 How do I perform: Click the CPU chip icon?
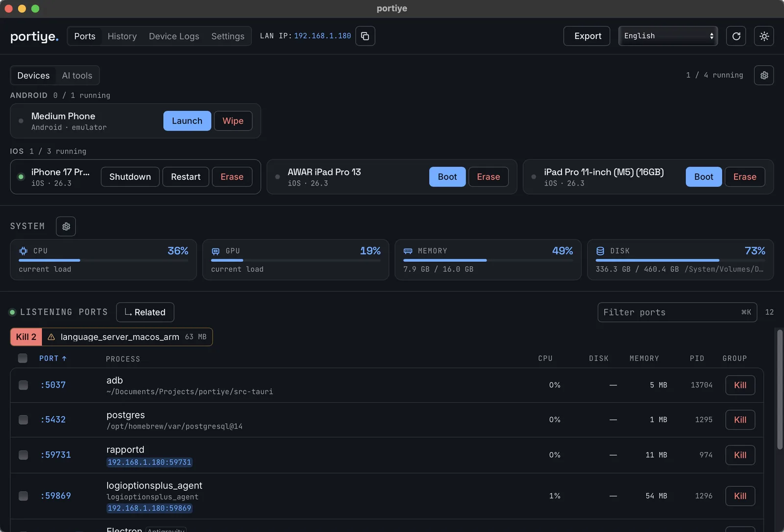click(23, 251)
